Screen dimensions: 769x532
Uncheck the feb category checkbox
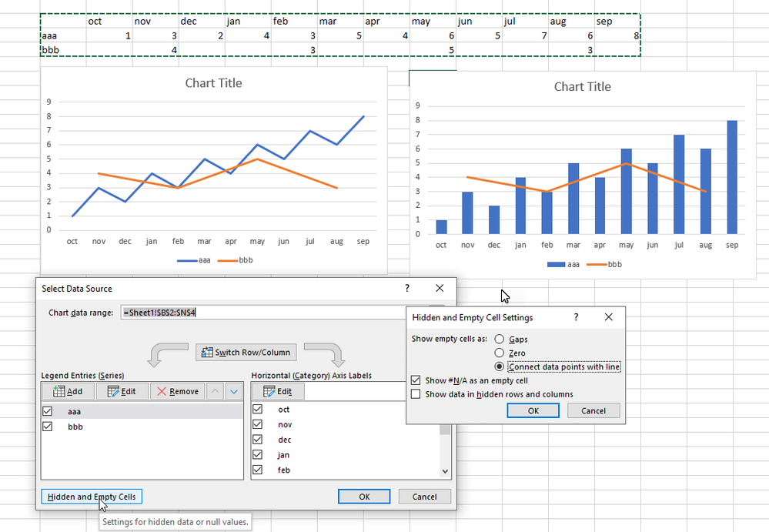[257, 470]
